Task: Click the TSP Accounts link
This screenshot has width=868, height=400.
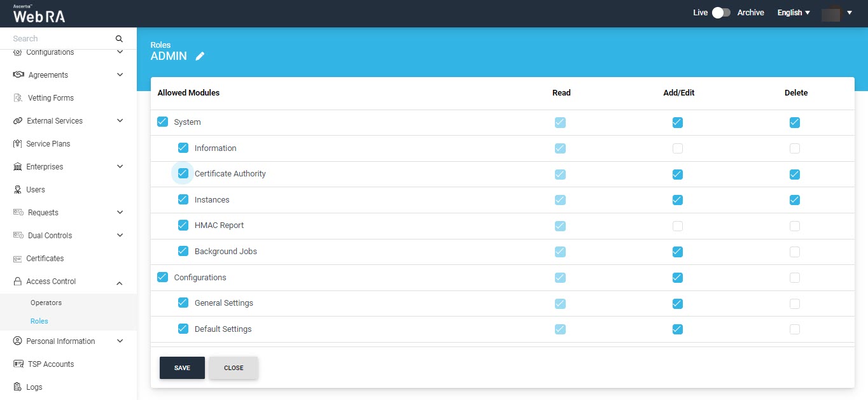Action: tap(50, 364)
